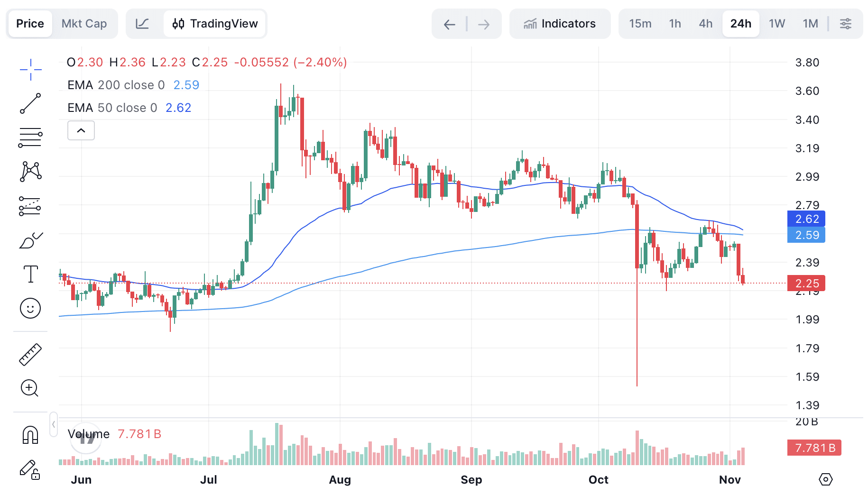Select the Brush drawing tool
The height and width of the screenshot is (495, 868).
(30, 240)
